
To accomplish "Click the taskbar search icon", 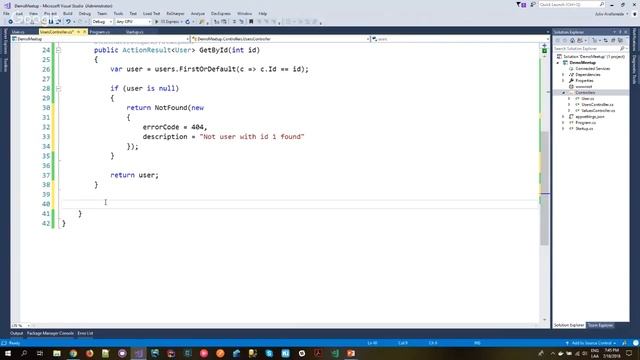I will (x=24, y=353).
